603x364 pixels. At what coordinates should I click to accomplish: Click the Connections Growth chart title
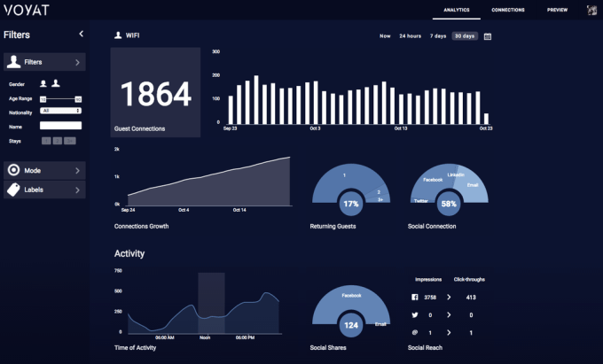(141, 226)
